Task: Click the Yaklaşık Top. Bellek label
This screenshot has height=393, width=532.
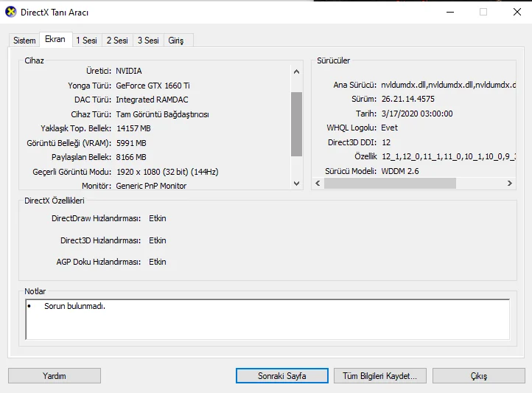Action: click(76, 128)
